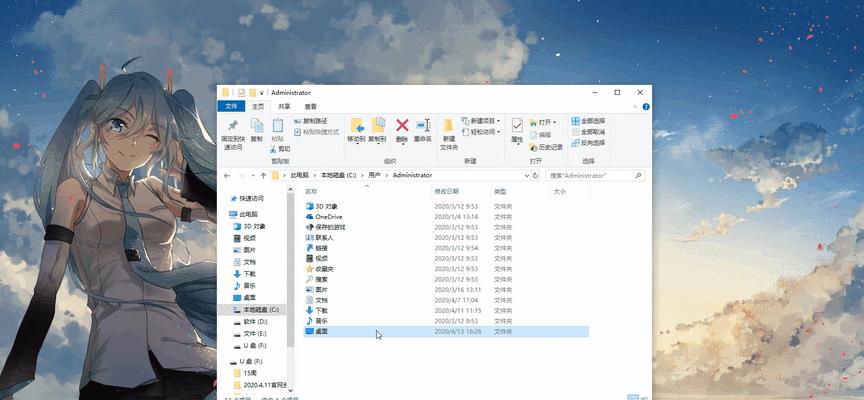Click the 剪切 scissors icon

point(273,149)
